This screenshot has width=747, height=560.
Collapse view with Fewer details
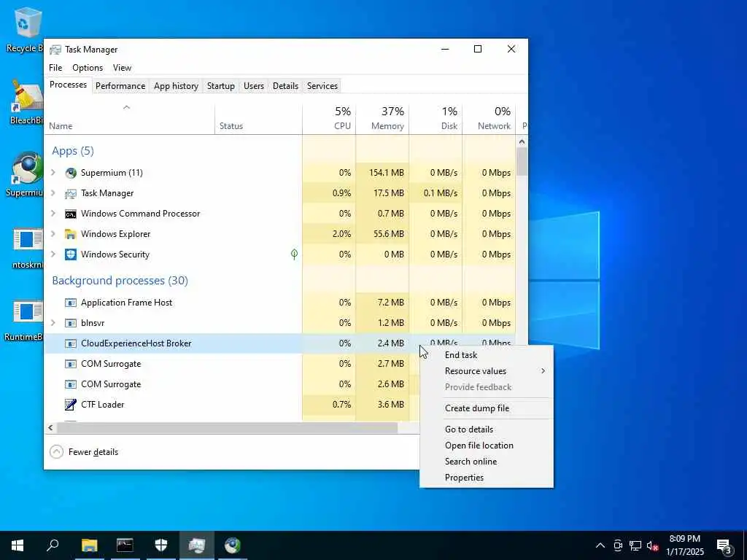point(84,452)
